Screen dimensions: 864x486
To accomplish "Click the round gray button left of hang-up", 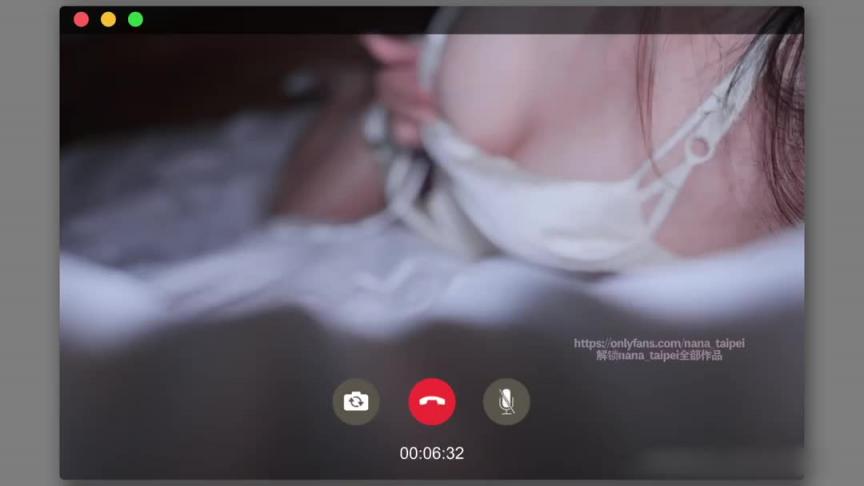I will (x=356, y=402).
